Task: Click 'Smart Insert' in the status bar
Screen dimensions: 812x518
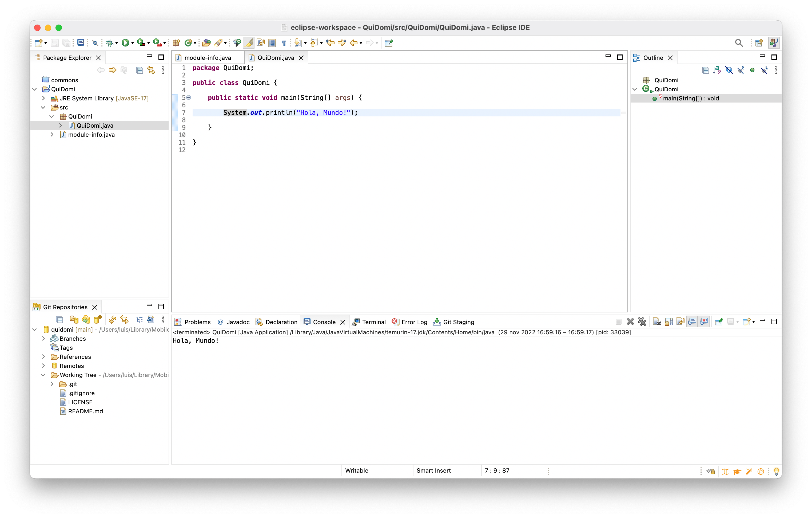Action: (x=434, y=471)
